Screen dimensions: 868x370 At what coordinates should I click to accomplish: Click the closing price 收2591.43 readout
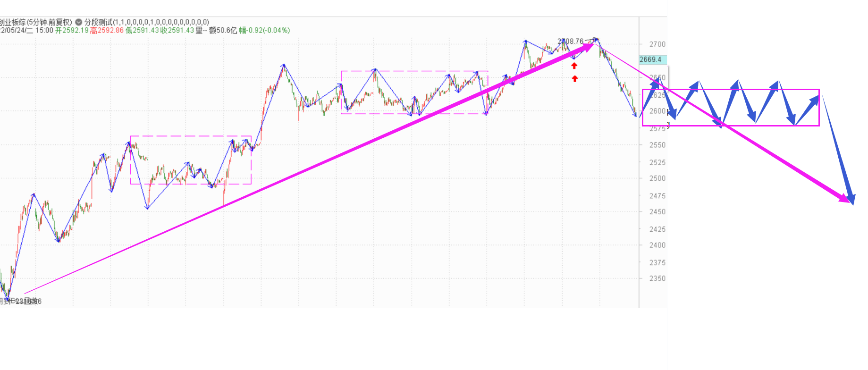point(177,30)
